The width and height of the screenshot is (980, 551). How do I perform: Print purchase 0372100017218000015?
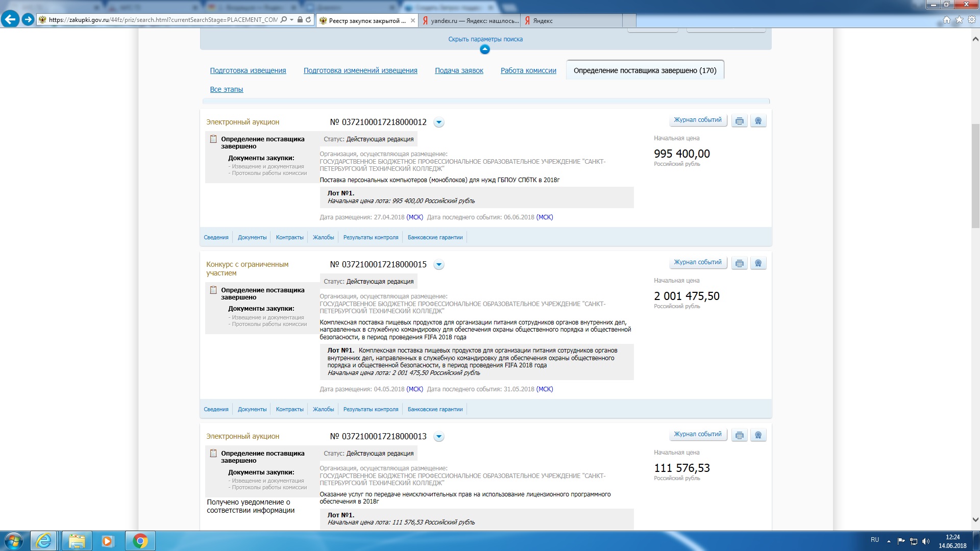point(740,263)
